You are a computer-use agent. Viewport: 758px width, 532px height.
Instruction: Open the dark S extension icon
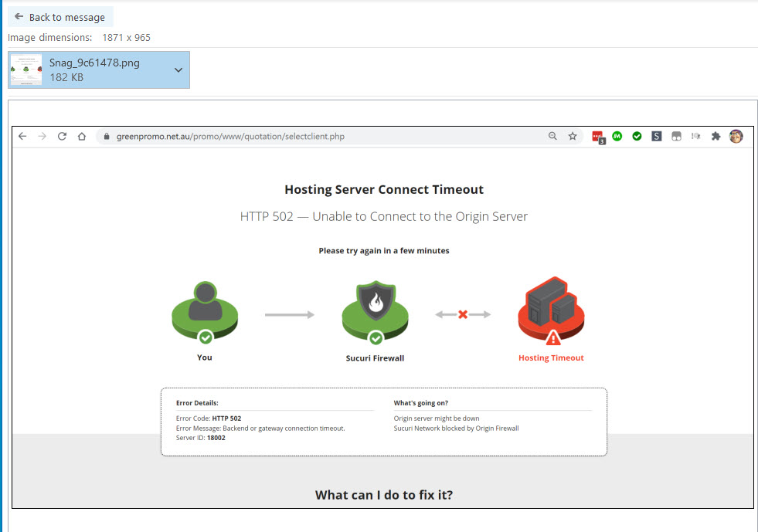[x=656, y=137]
